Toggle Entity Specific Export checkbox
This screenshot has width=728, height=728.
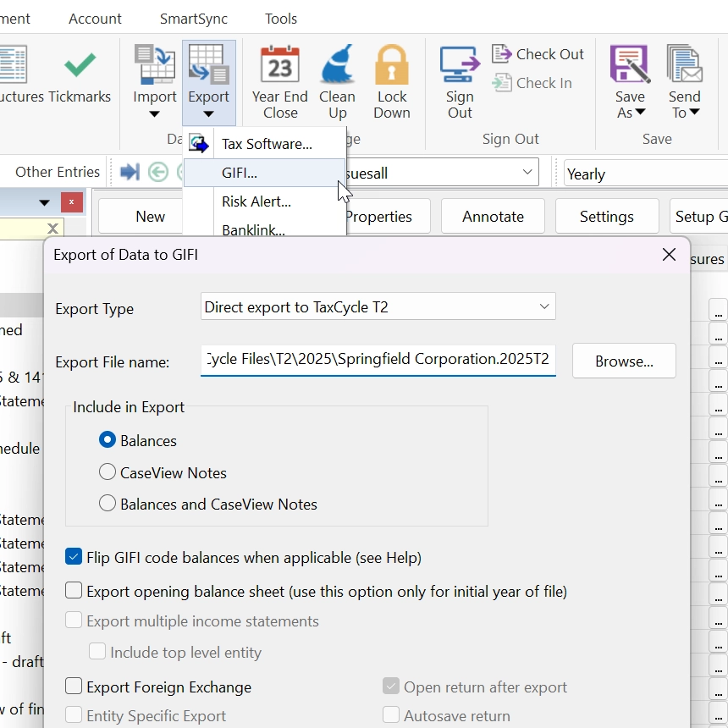click(74, 715)
